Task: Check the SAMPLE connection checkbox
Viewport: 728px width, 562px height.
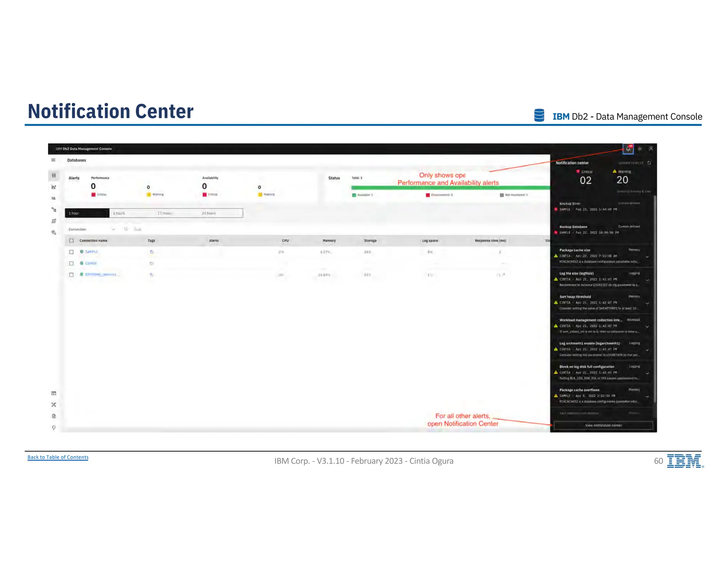Action: coord(71,252)
